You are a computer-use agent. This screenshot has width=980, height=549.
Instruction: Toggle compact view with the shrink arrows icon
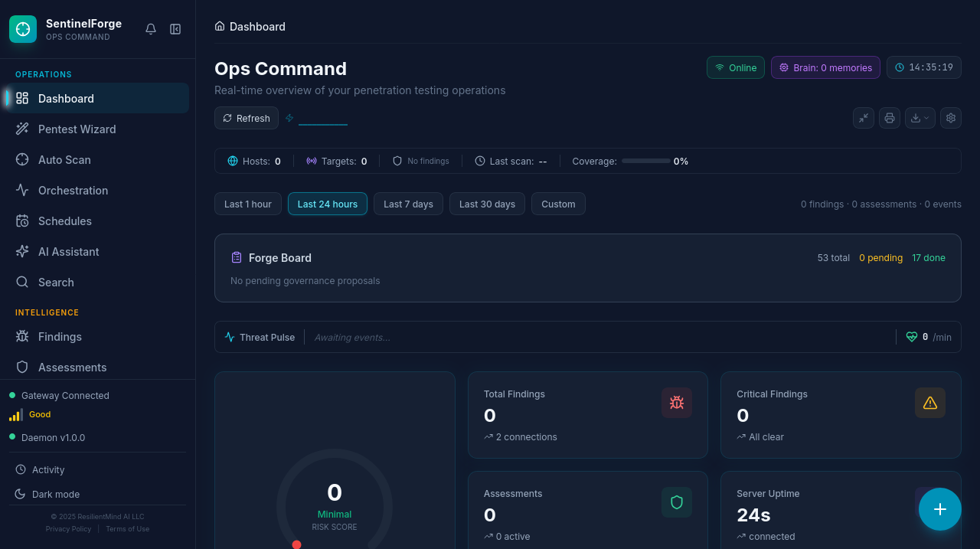pos(863,118)
